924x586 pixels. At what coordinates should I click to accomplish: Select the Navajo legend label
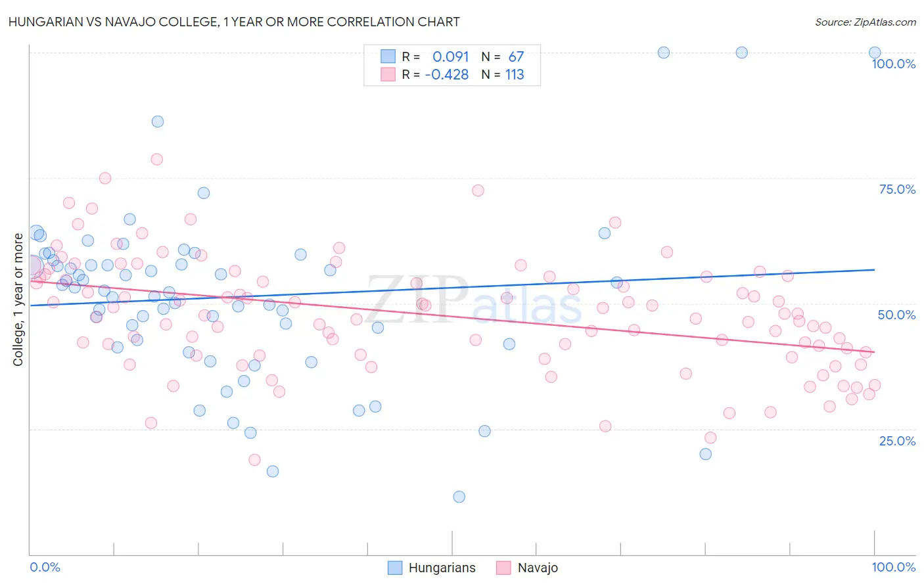(x=538, y=568)
